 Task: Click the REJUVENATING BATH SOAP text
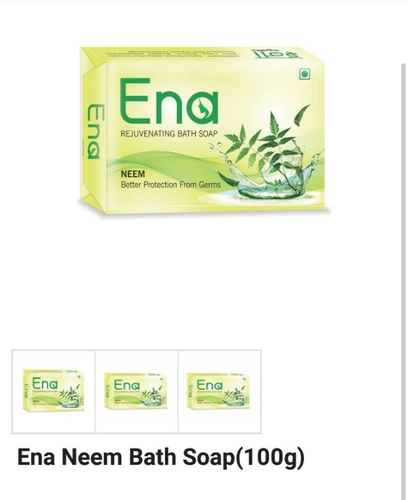pyautogui.click(x=169, y=134)
